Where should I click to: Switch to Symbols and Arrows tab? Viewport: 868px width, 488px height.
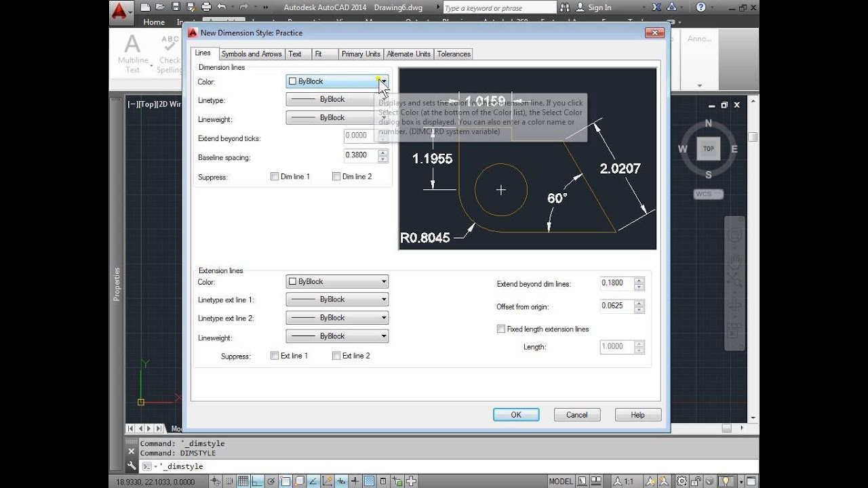[x=252, y=54]
